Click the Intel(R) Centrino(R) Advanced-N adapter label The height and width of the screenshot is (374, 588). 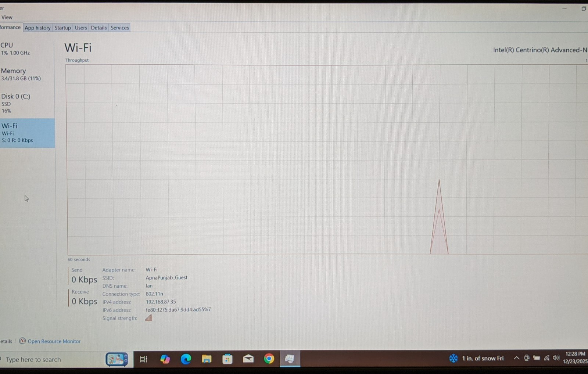(540, 50)
